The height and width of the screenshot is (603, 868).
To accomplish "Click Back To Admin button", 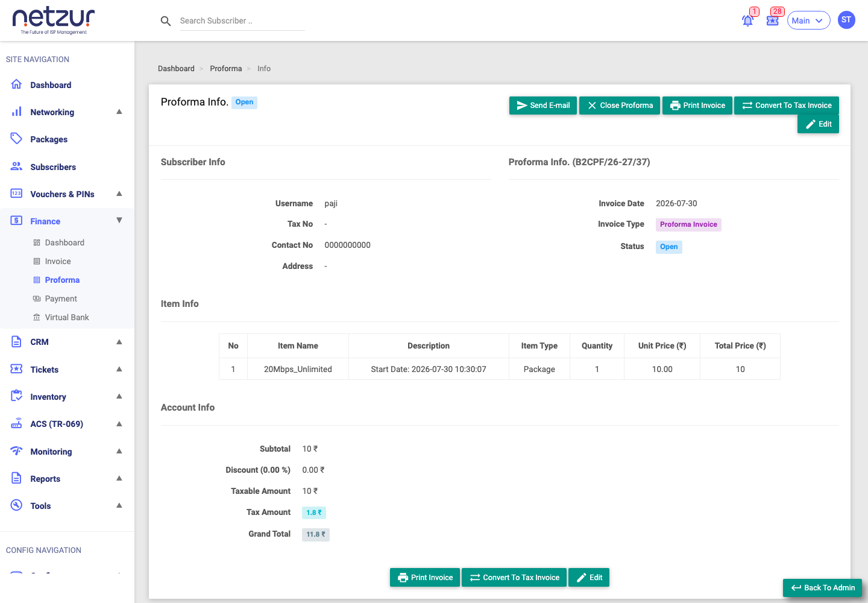I will (x=822, y=588).
